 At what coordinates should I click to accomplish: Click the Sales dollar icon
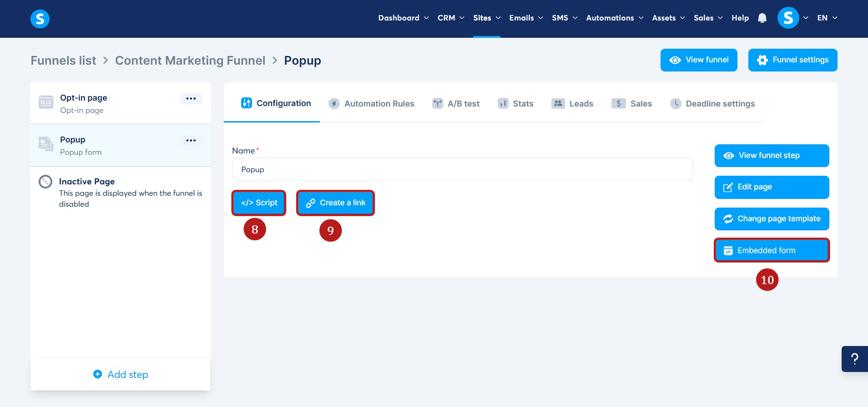619,103
